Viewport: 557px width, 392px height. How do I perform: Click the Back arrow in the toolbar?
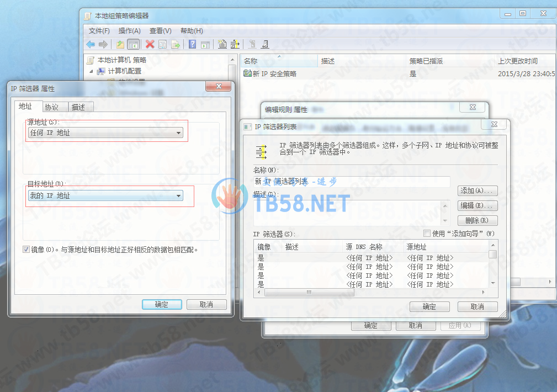(91, 45)
